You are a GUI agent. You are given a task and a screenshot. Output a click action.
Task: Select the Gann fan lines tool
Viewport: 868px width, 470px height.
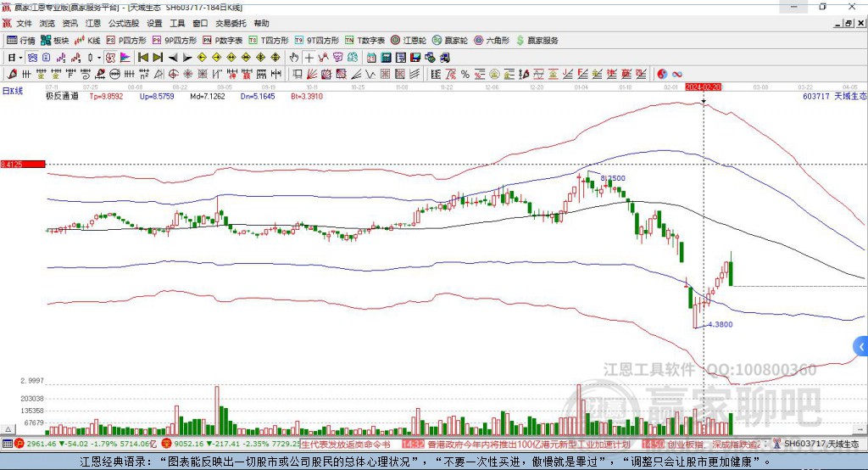[312, 74]
